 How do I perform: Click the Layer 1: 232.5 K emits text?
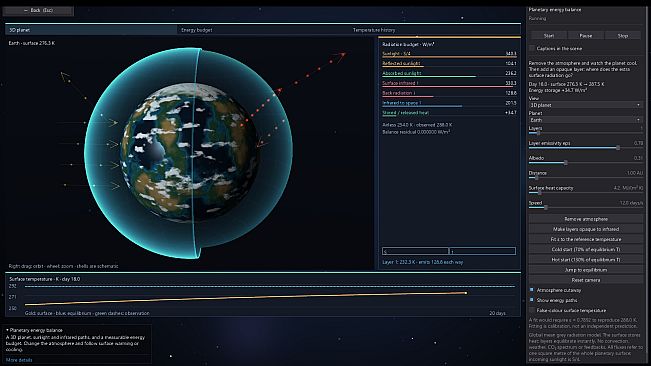point(423,262)
